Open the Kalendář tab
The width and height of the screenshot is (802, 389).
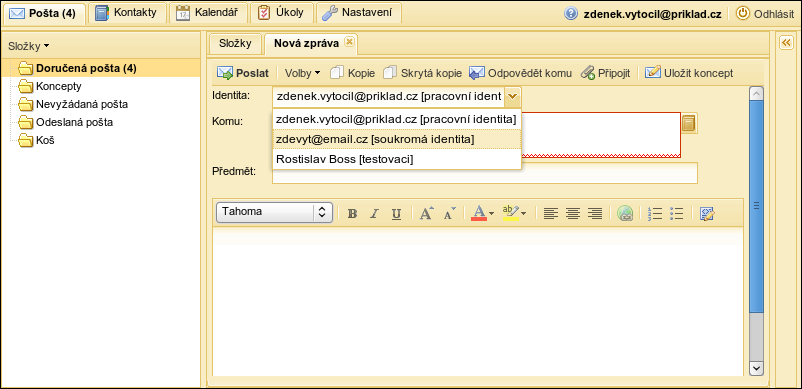(x=208, y=13)
